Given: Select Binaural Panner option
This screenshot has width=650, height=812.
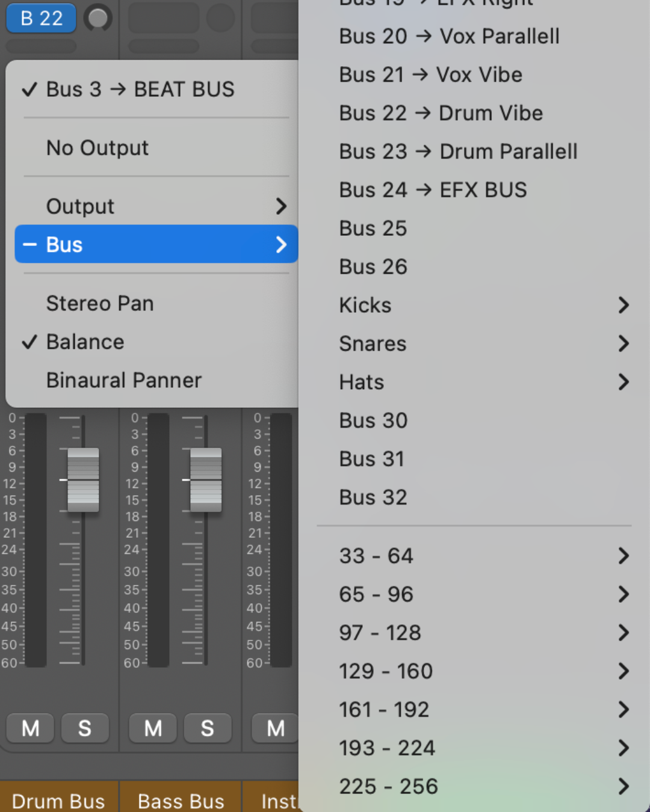Looking at the screenshot, I should (124, 380).
